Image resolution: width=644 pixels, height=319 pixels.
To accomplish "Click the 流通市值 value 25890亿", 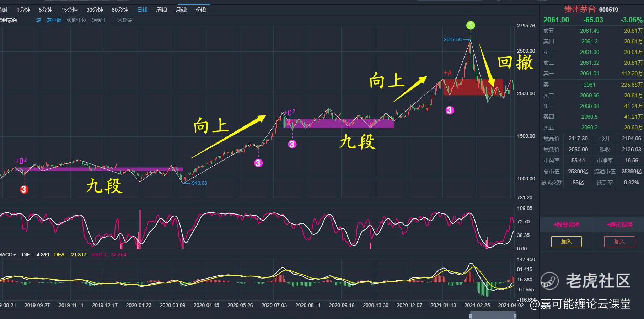I will 632,172.
